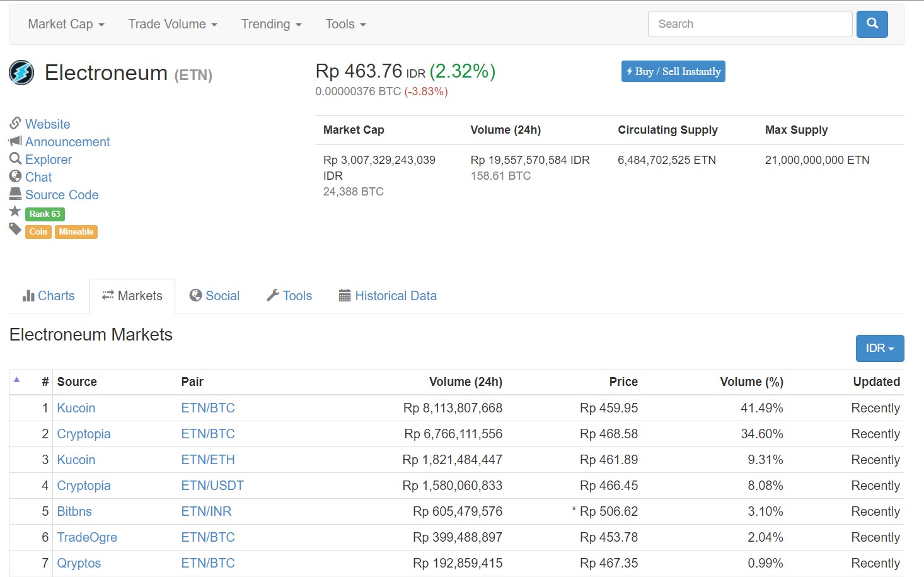Select the Rp 8,113,807,668 volume cell

(x=453, y=408)
